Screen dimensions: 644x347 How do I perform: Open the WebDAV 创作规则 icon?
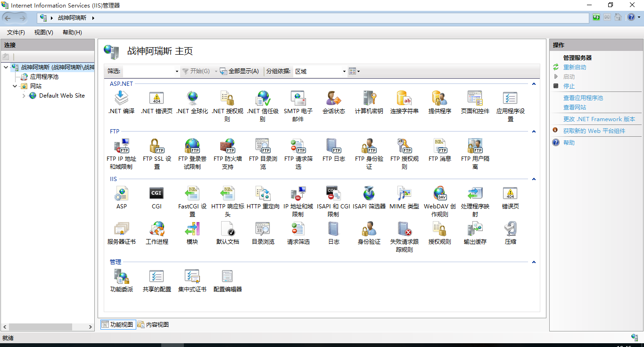pos(440,193)
